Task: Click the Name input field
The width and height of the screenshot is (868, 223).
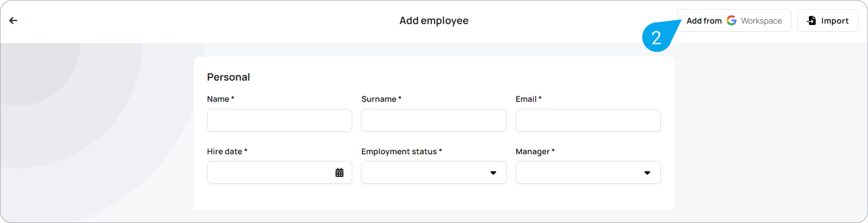Action: click(x=279, y=121)
